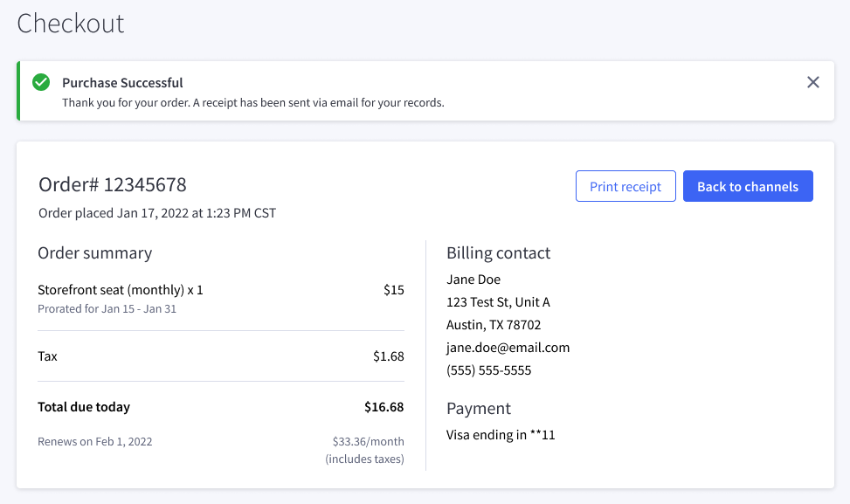Click the $15 seat price
The width and height of the screenshot is (850, 504).
(x=393, y=289)
